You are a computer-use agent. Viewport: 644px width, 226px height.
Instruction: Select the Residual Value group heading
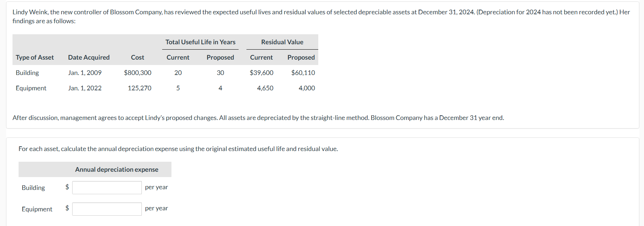pyautogui.click(x=282, y=42)
